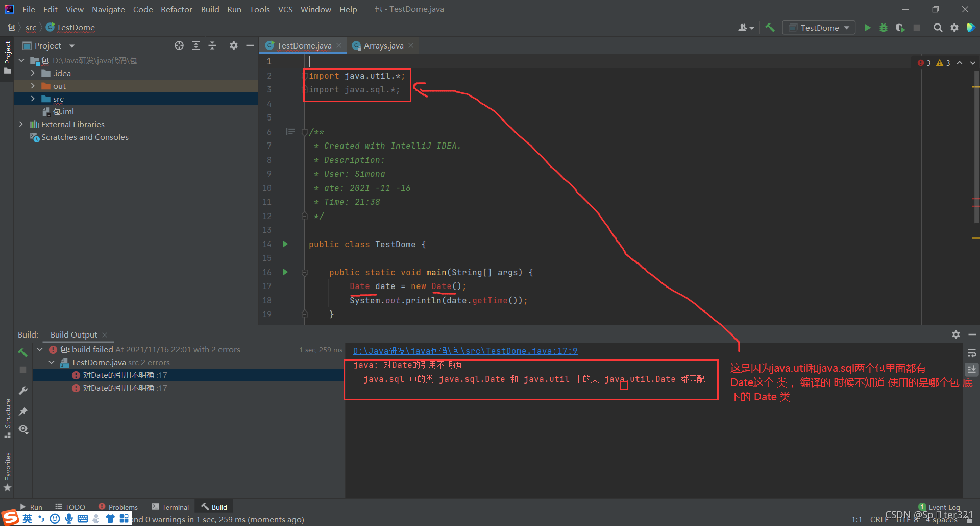Go to next highlighted error arrow
This screenshot has height=526, width=980.
click(x=972, y=63)
